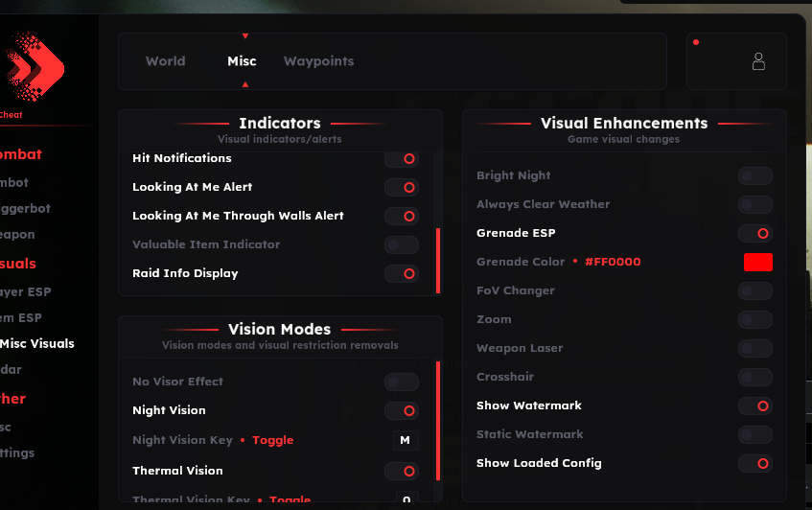This screenshot has height=510, width=812.
Task: Enable the Crosshair toggle
Action: pyautogui.click(x=755, y=377)
